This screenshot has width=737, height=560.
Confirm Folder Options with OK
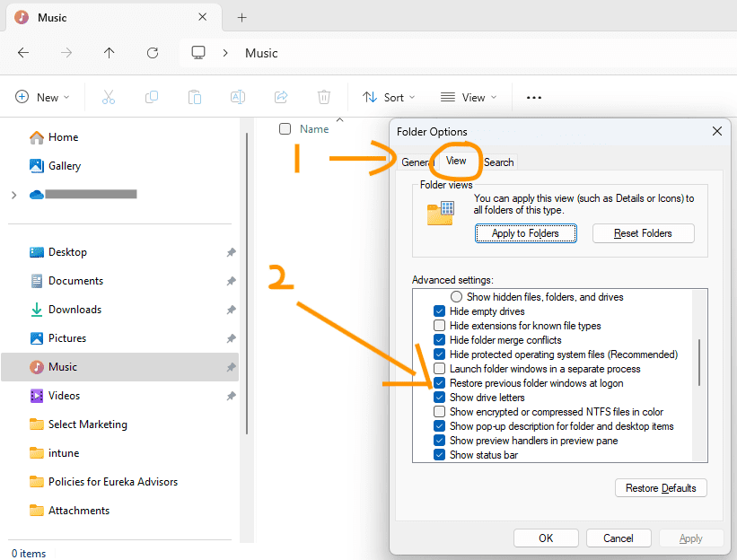tap(546, 538)
